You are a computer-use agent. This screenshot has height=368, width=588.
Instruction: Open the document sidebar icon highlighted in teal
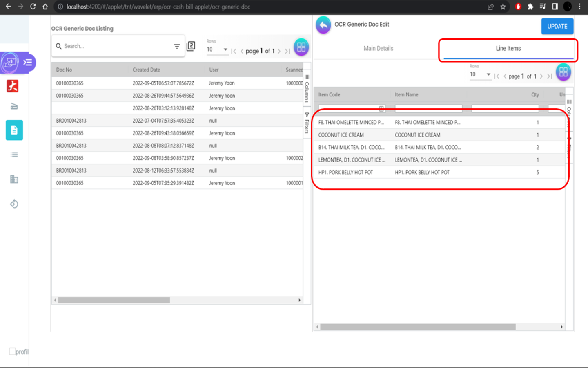[x=14, y=130]
